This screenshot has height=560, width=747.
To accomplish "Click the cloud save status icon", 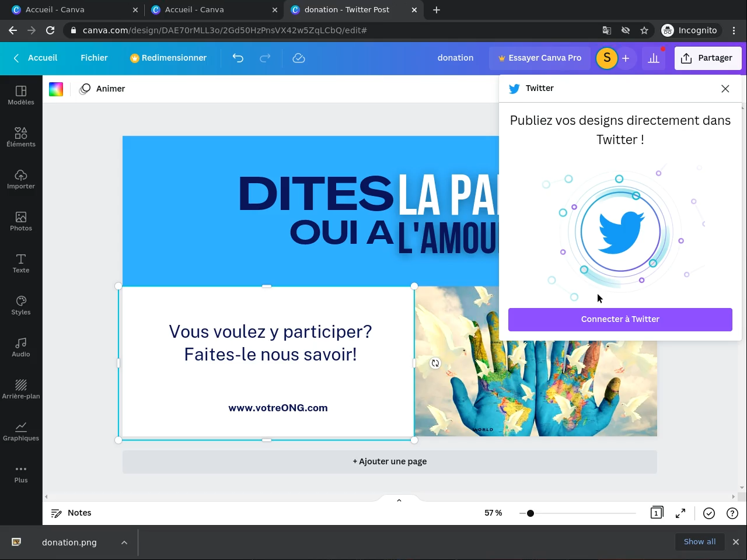I will pyautogui.click(x=299, y=58).
